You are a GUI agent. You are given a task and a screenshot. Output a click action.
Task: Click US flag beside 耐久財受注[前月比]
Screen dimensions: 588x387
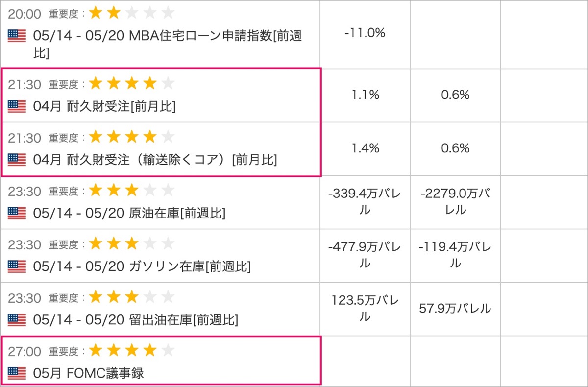(x=17, y=106)
